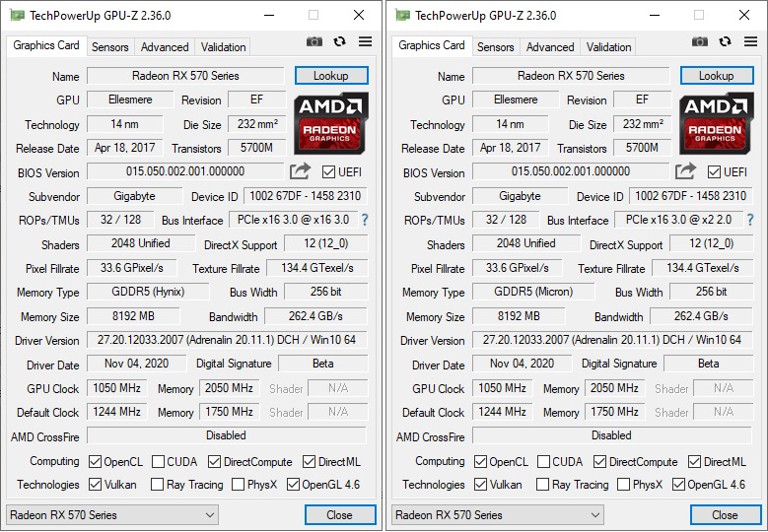
Task: Click Lookup button in left window
Action: (331, 76)
